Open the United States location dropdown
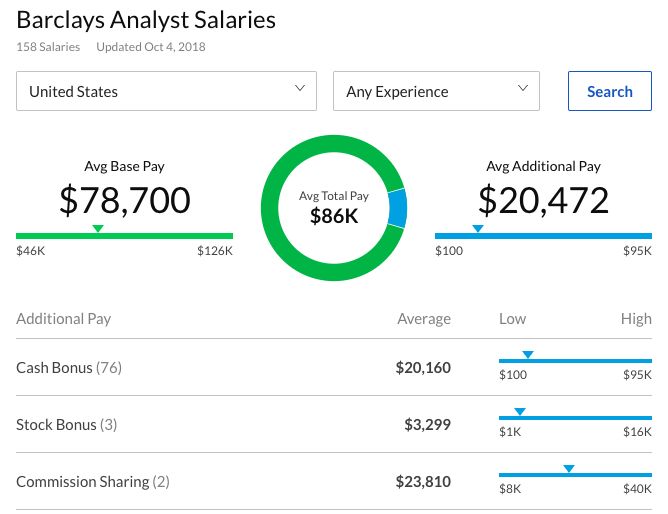 pyautogui.click(x=166, y=91)
